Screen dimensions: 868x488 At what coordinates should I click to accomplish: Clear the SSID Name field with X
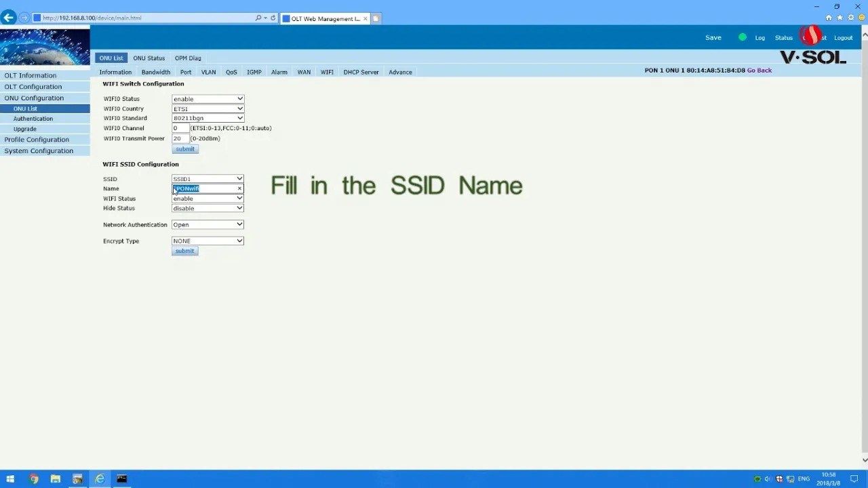click(x=239, y=188)
